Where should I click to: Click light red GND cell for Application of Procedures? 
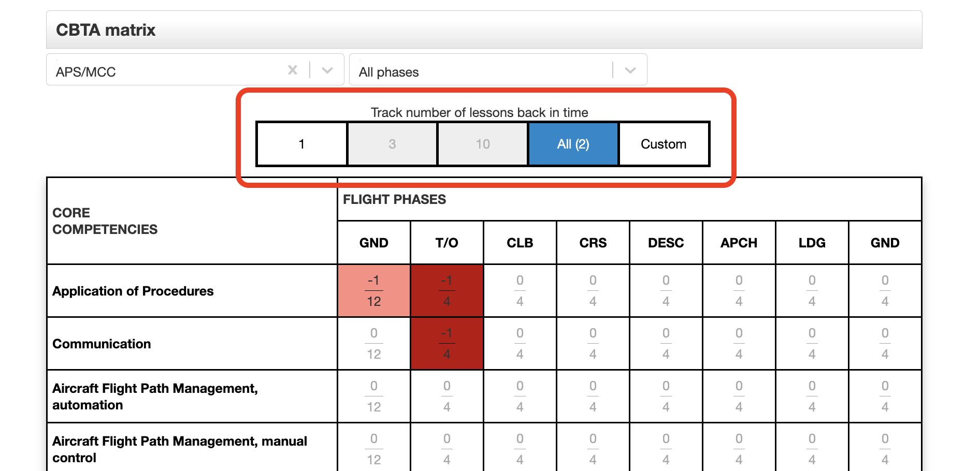click(373, 291)
